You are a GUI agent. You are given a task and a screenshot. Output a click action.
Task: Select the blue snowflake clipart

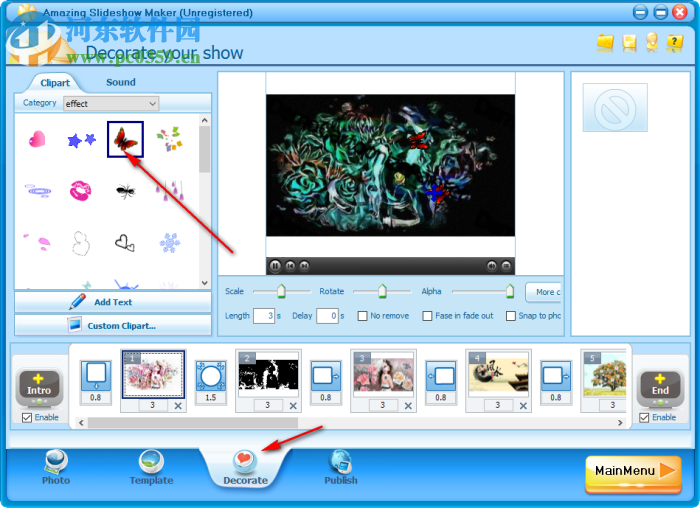click(170, 243)
